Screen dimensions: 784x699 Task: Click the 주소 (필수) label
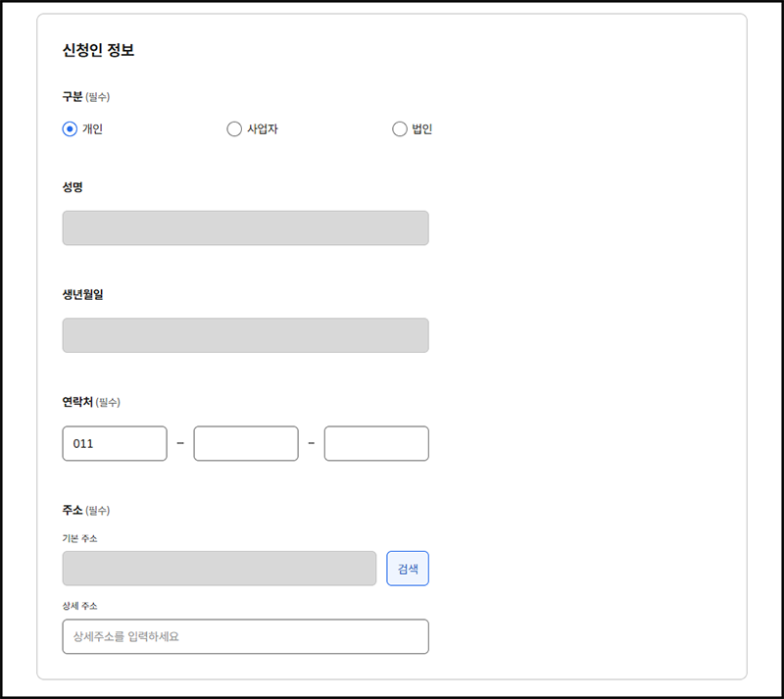coord(86,510)
